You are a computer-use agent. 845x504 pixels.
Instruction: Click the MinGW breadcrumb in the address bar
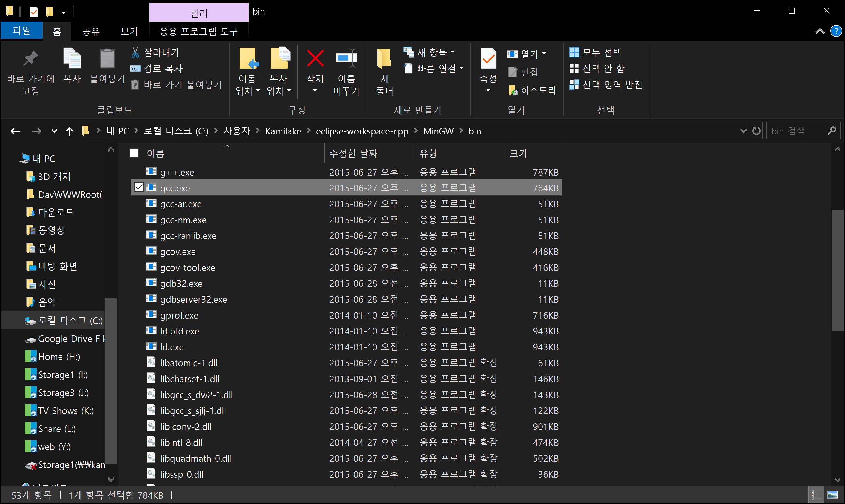[438, 131]
